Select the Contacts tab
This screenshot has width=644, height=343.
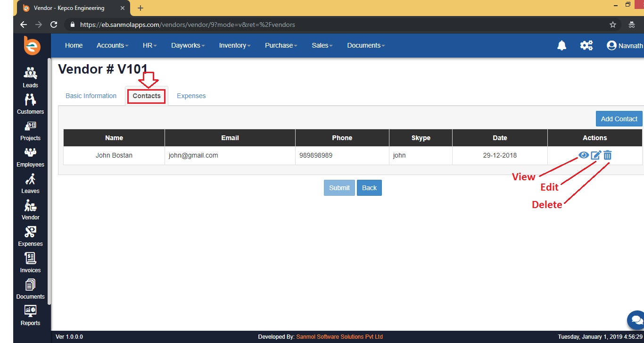coord(147,96)
